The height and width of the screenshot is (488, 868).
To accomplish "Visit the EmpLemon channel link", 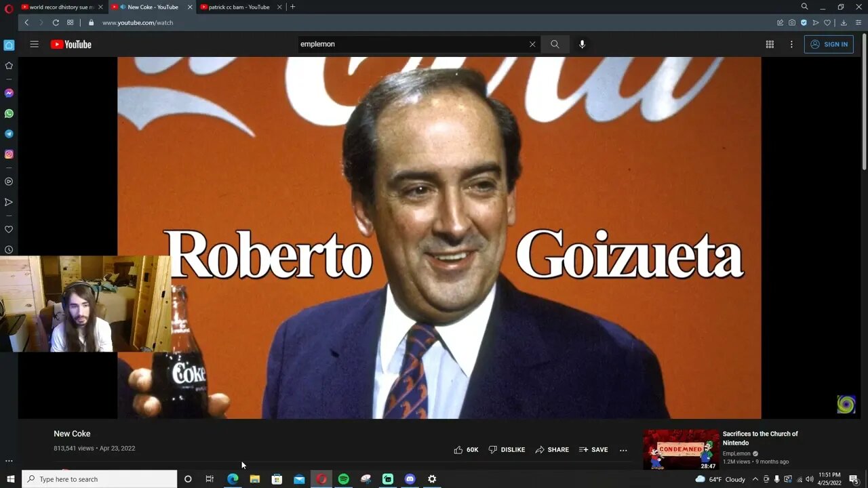I will pos(736,453).
